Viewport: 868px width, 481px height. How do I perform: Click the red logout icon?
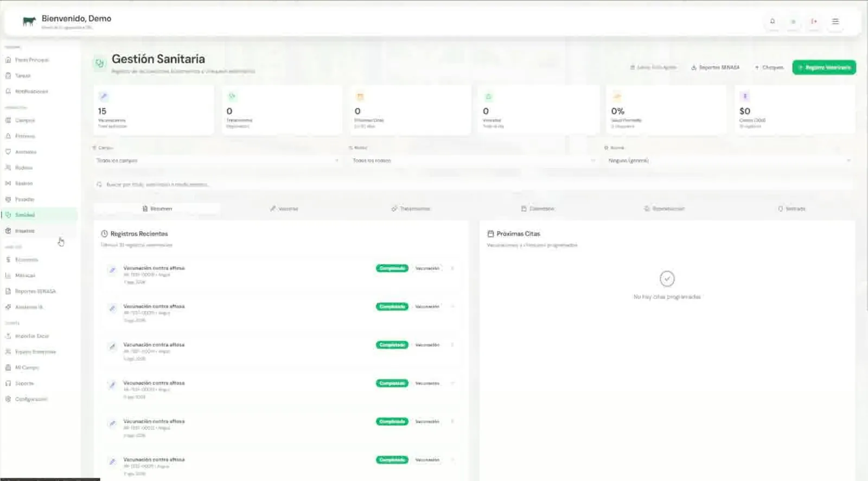click(814, 21)
